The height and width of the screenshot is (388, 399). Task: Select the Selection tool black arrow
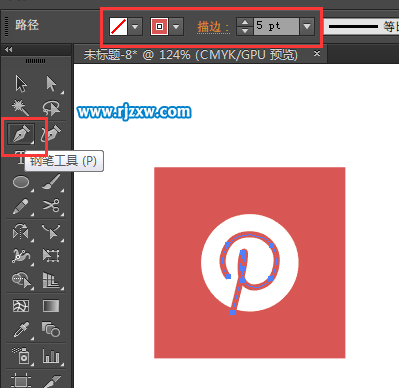21,83
